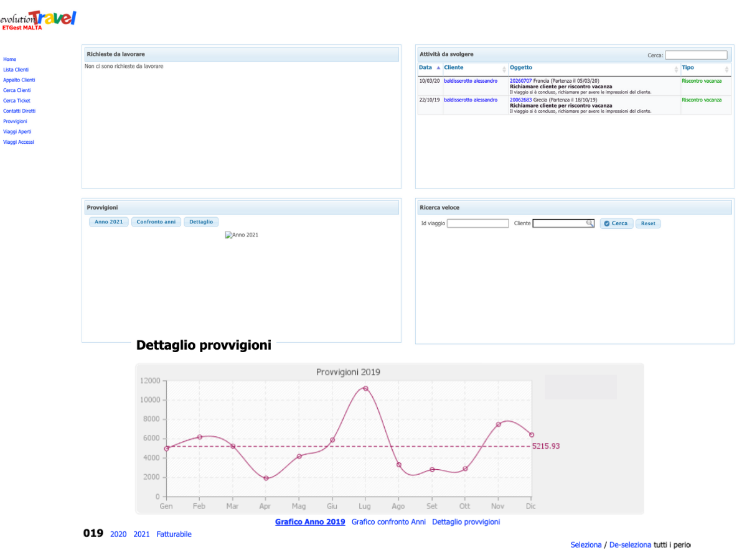Open Lista Clienti from the sidebar
This screenshot has height=560, width=747.
(16, 70)
